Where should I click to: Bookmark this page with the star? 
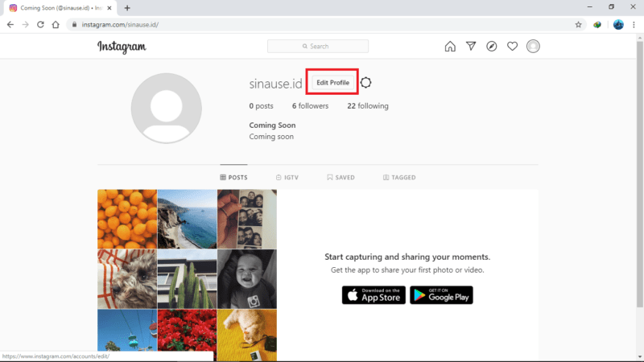tap(578, 25)
